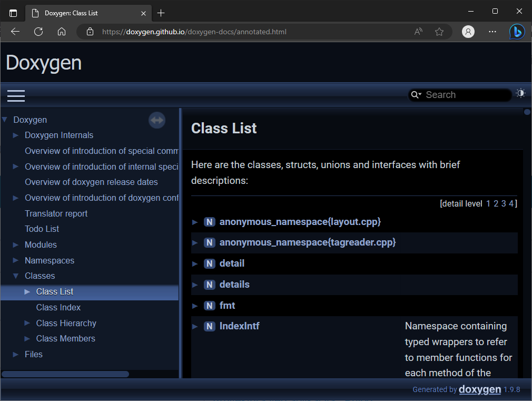532x401 pixels.
Task: Click the N badge beside details
Action: [210, 285]
